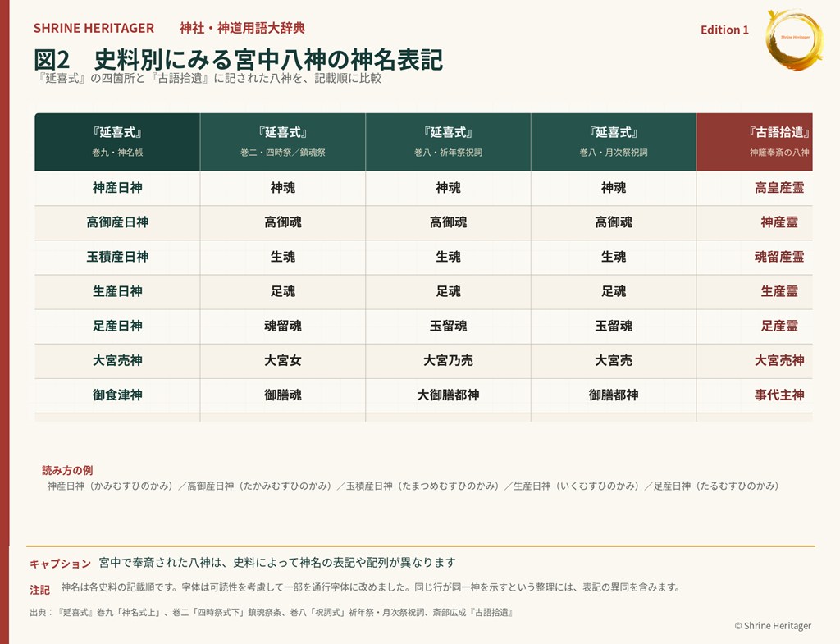Viewport: 840px width, 644px height.
Task: Select the 巻八・祈年祭祝詞 column header
Action: click(449, 142)
